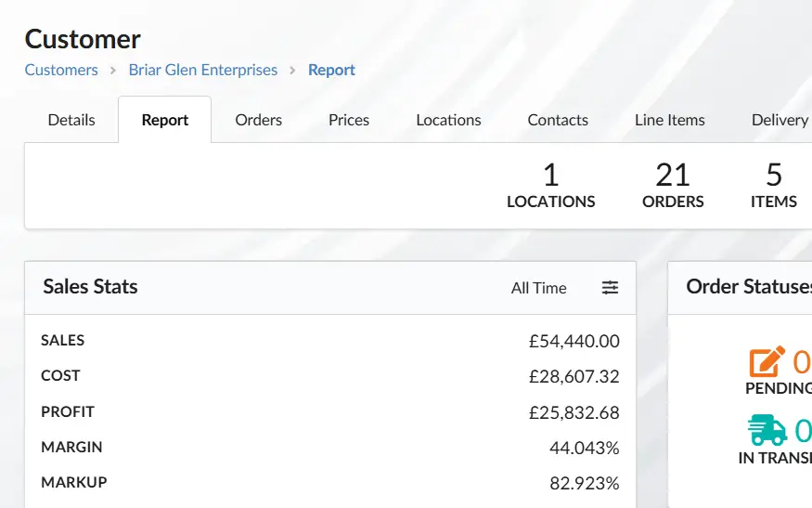Click the teal in transit count 0

804,430
